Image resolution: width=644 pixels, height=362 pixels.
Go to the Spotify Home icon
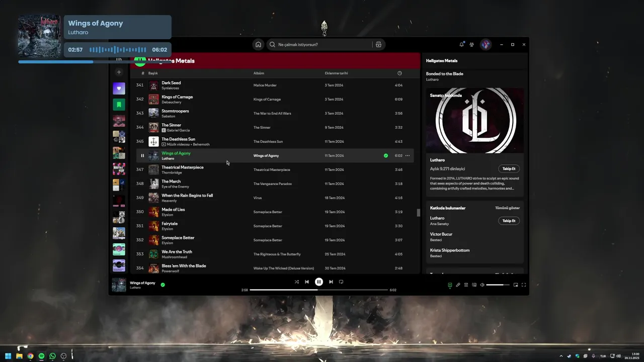click(x=258, y=44)
